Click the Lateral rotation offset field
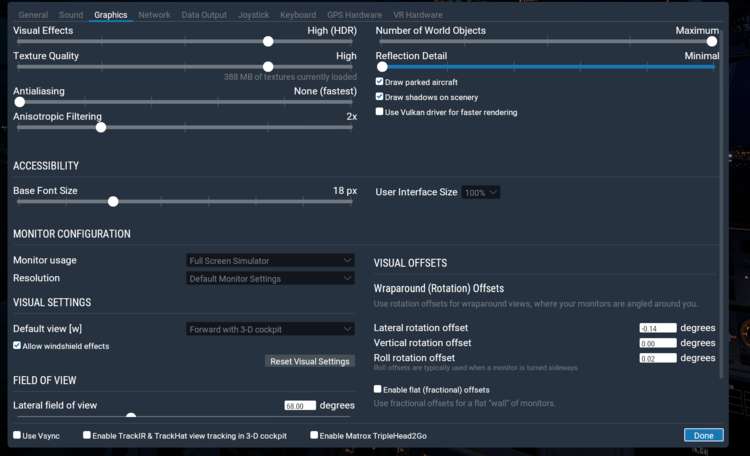Image resolution: width=750 pixels, height=456 pixels. 658,328
